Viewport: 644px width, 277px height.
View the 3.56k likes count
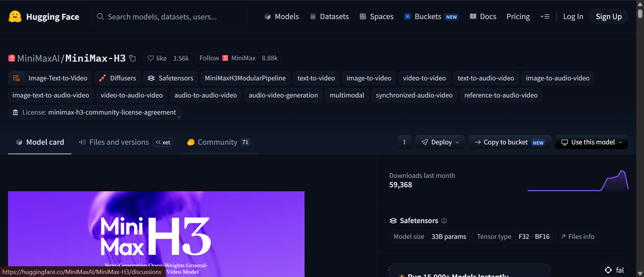[x=181, y=58]
